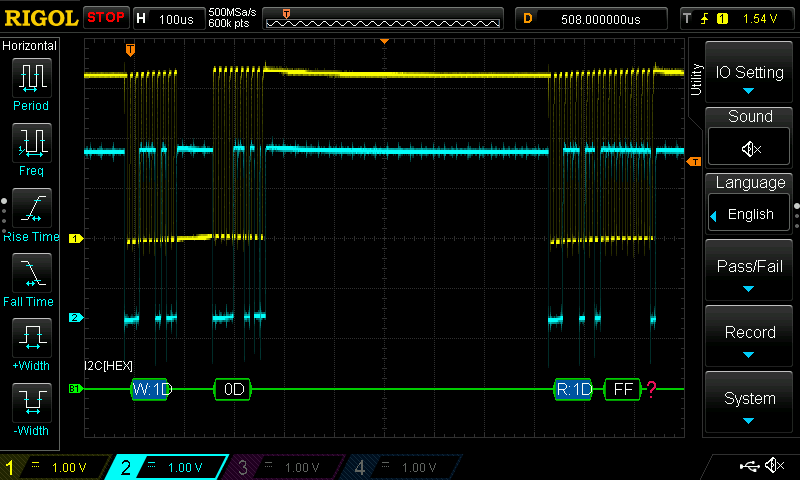Click the trigger level 1.54 V readout
Image resolution: width=800 pixels, height=480 pixels.
[760, 19]
